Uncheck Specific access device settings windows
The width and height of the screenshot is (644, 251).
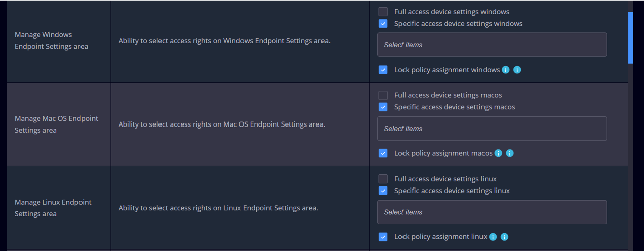click(x=383, y=23)
